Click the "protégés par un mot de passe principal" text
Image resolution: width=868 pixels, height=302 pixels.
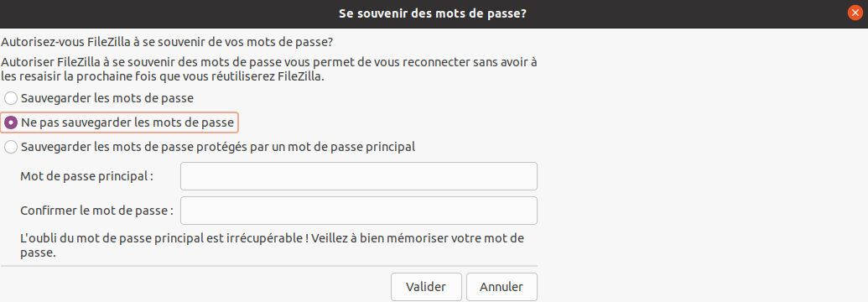pos(304,148)
